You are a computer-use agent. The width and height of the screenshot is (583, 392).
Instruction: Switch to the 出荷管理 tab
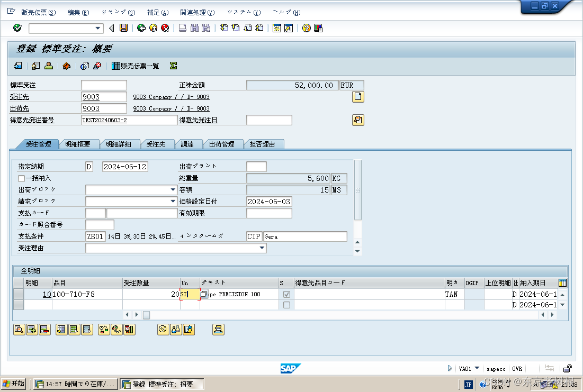221,144
